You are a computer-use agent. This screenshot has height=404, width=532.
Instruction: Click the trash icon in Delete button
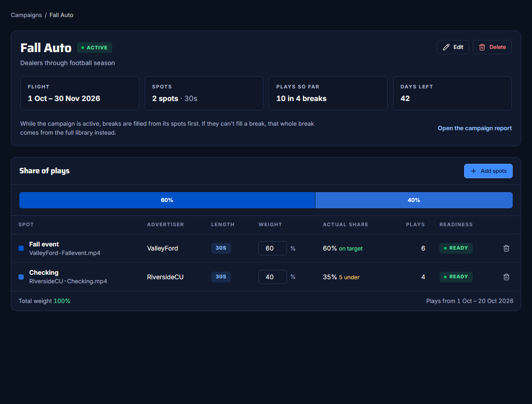pyautogui.click(x=482, y=47)
